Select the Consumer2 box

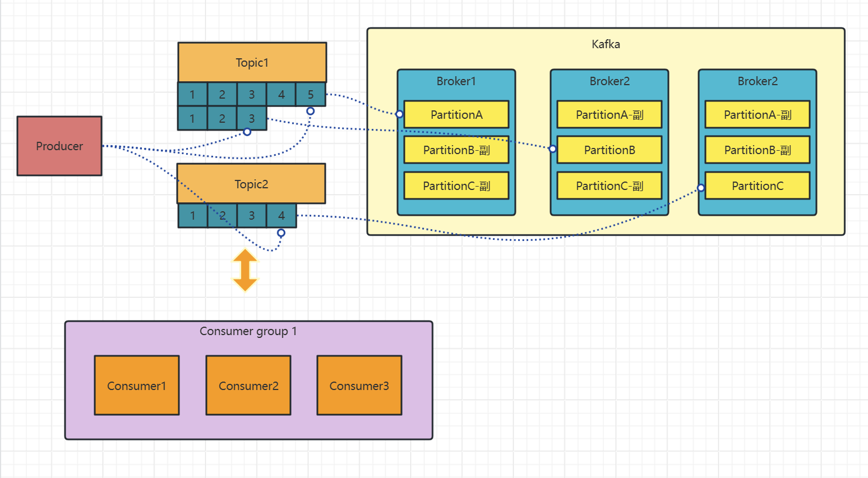[x=248, y=385]
